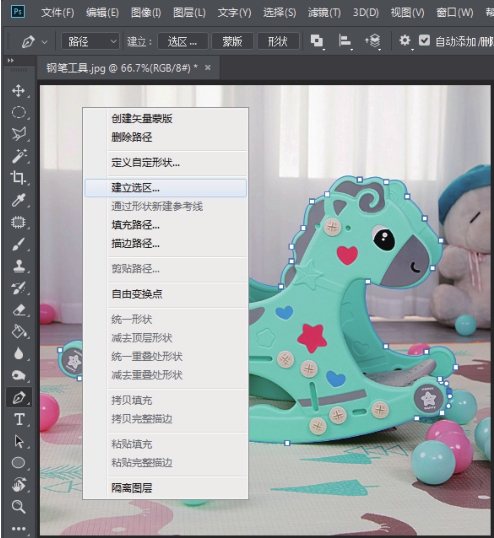Open the 图像(I) menu
The height and width of the screenshot is (538, 494).
pyautogui.click(x=146, y=13)
